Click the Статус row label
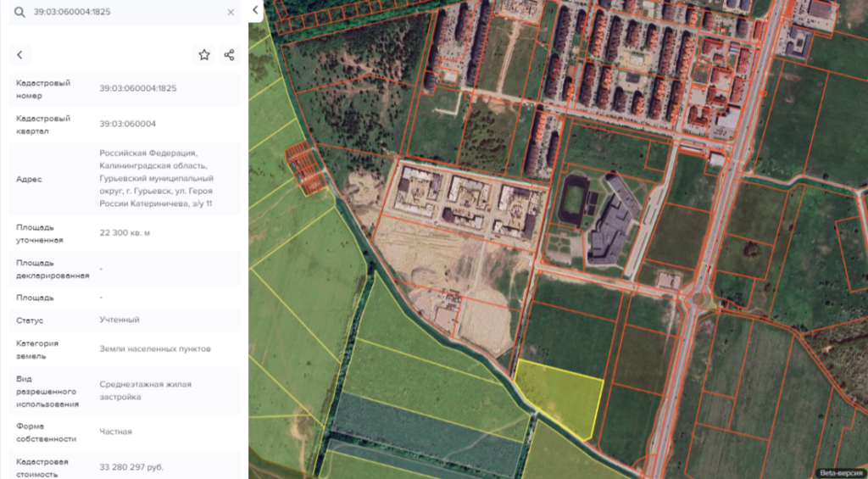Viewport: 868px width, 479px height. (30, 320)
